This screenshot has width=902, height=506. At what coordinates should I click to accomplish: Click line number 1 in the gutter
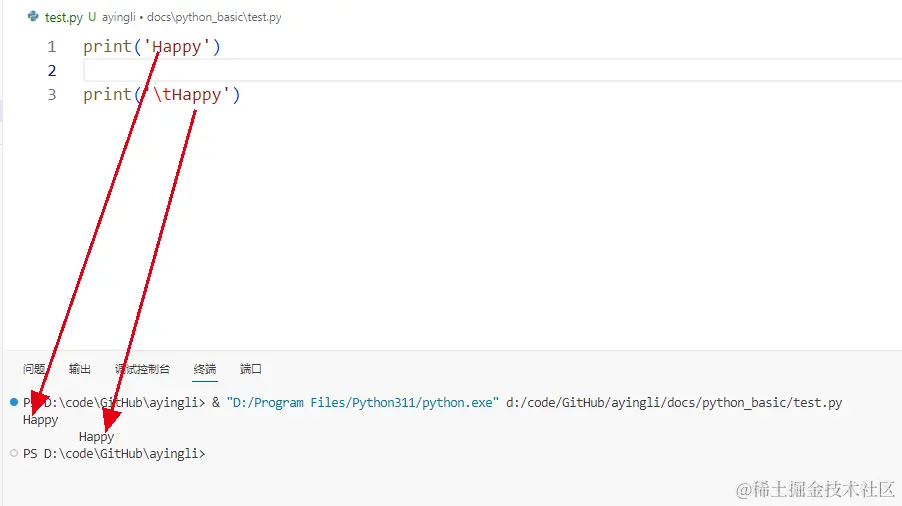(52, 47)
